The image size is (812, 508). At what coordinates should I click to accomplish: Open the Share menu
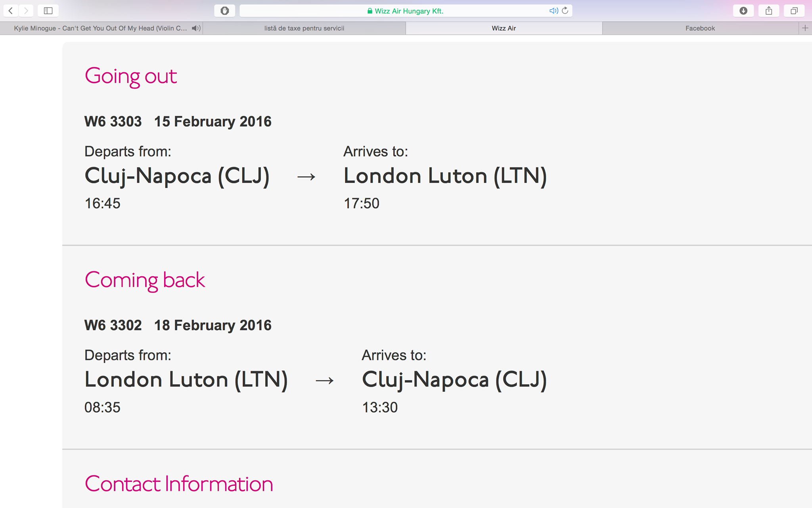(x=769, y=11)
